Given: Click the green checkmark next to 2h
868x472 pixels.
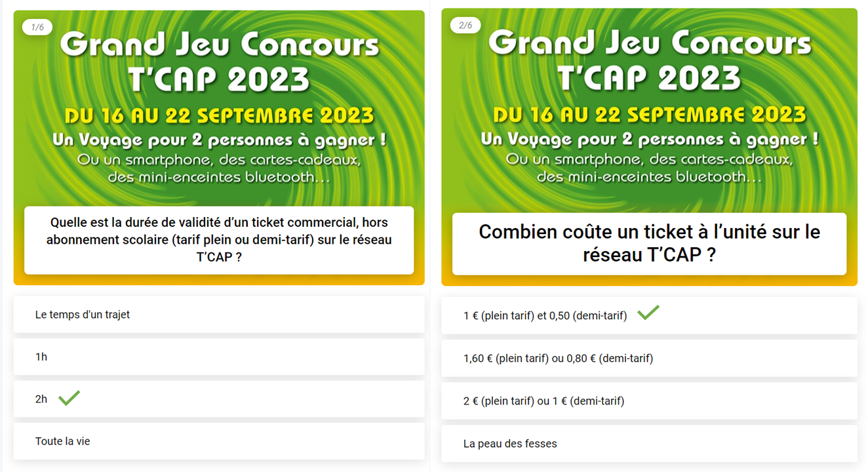Looking at the screenshot, I should point(69,398).
